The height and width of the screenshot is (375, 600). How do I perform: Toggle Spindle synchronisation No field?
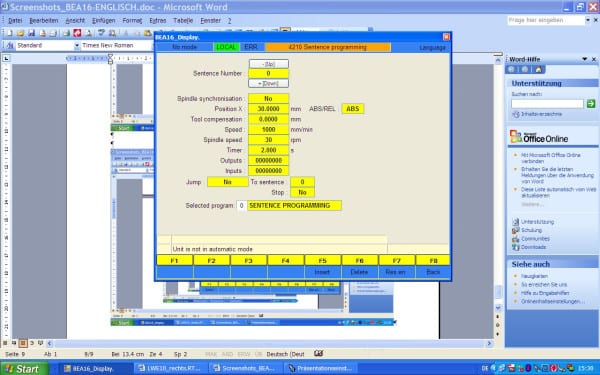269,98
